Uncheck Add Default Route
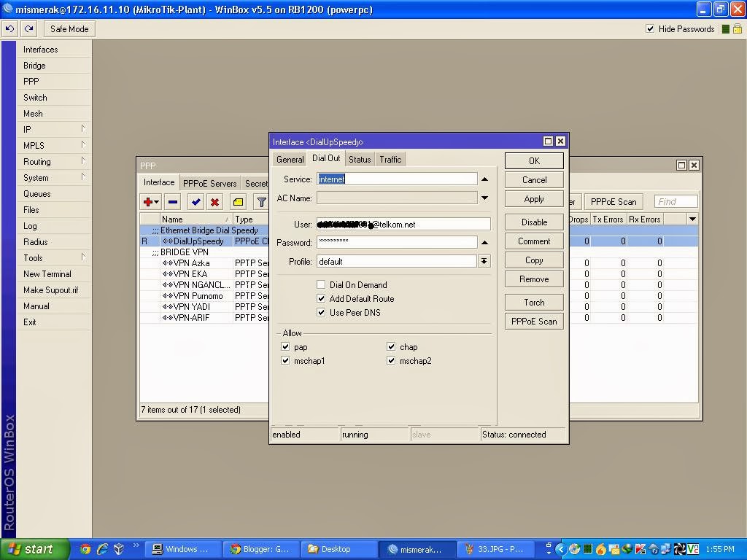Screen dimensions: 747x560 click(321, 298)
